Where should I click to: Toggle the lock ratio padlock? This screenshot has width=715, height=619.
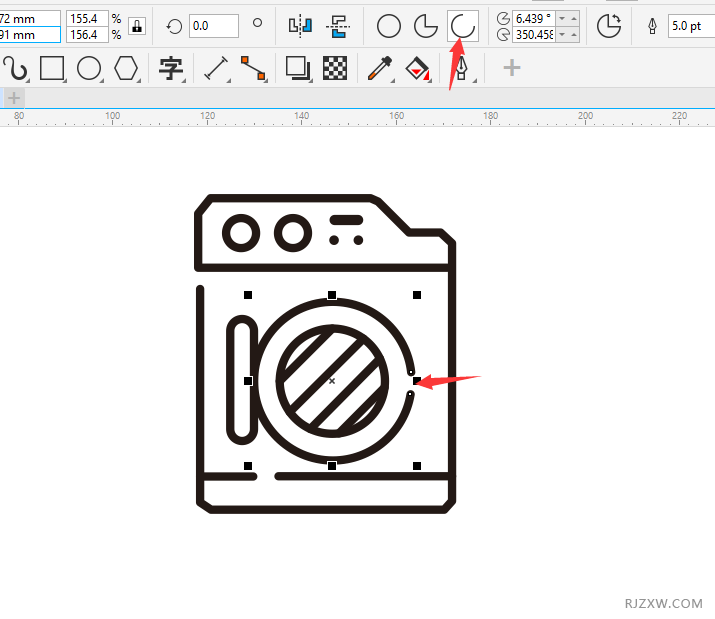pos(137,26)
